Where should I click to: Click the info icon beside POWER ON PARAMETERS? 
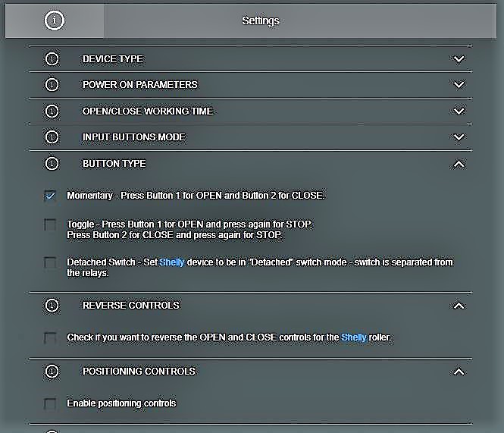[x=52, y=85]
